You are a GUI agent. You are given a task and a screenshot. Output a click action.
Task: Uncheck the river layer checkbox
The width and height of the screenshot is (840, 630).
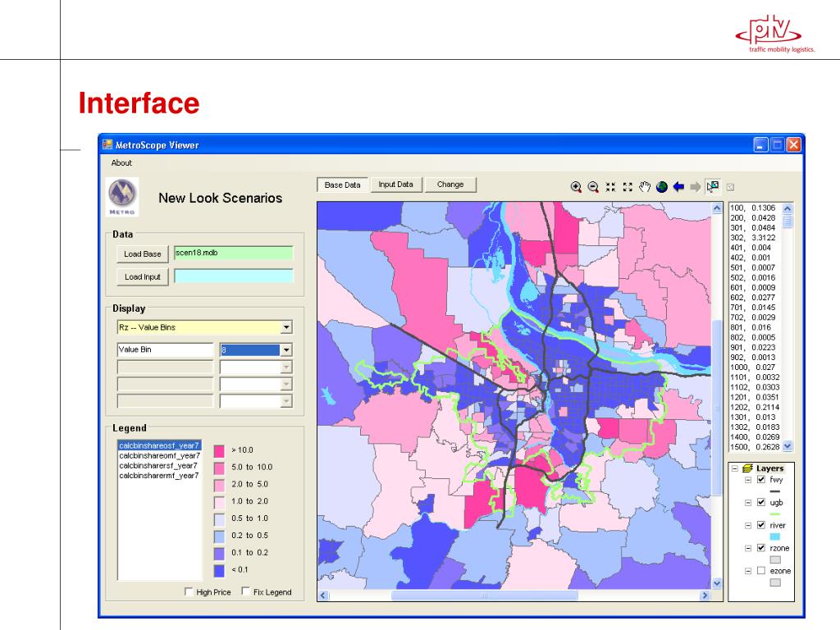(761, 525)
